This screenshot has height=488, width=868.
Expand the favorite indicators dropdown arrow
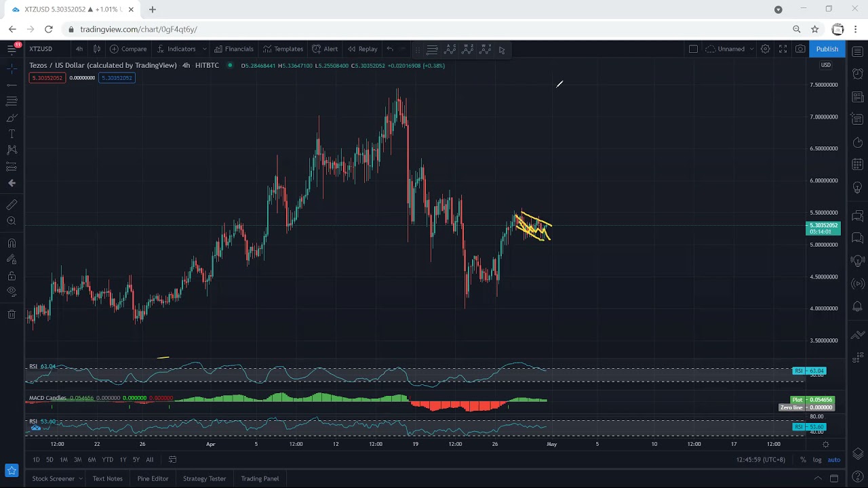pyautogui.click(x=204, y=49)
